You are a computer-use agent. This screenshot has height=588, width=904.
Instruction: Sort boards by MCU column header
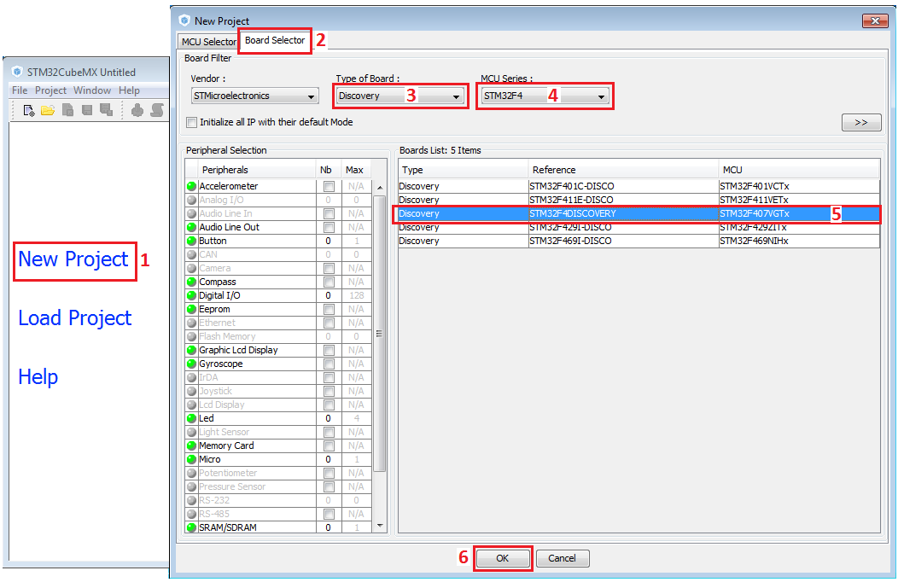click(799, 170)
